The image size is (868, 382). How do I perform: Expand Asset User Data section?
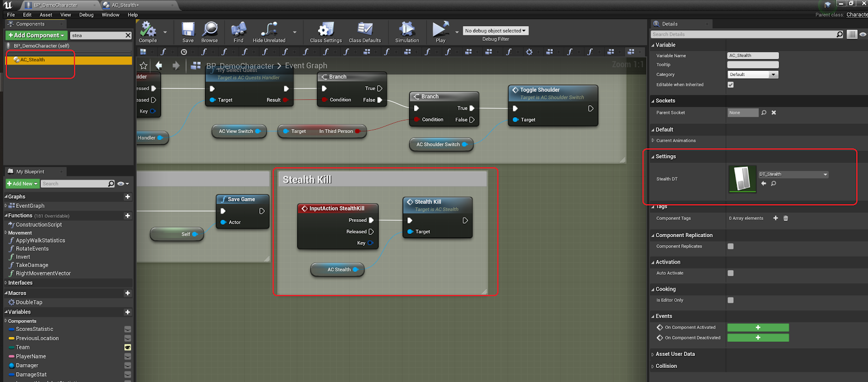click(653, 354)
